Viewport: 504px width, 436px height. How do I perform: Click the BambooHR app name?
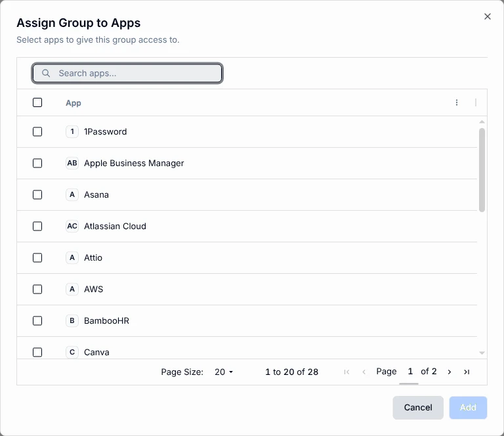(107, 320)
